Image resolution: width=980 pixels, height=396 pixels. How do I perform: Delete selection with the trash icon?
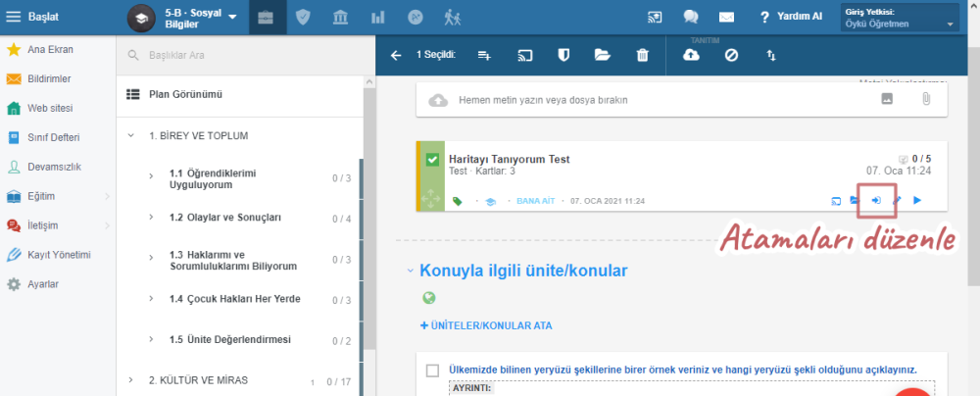[643, 56]
